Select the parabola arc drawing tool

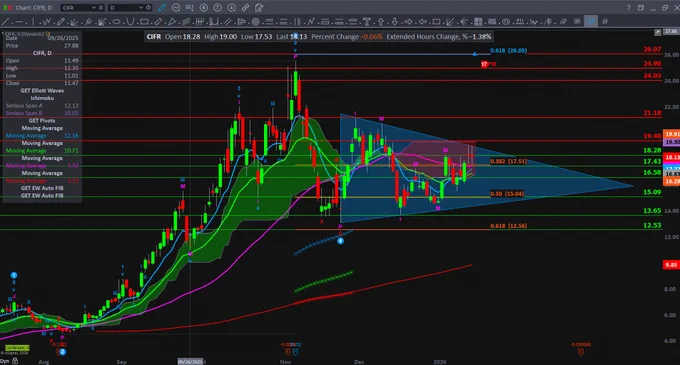click(x=130, y=21)
